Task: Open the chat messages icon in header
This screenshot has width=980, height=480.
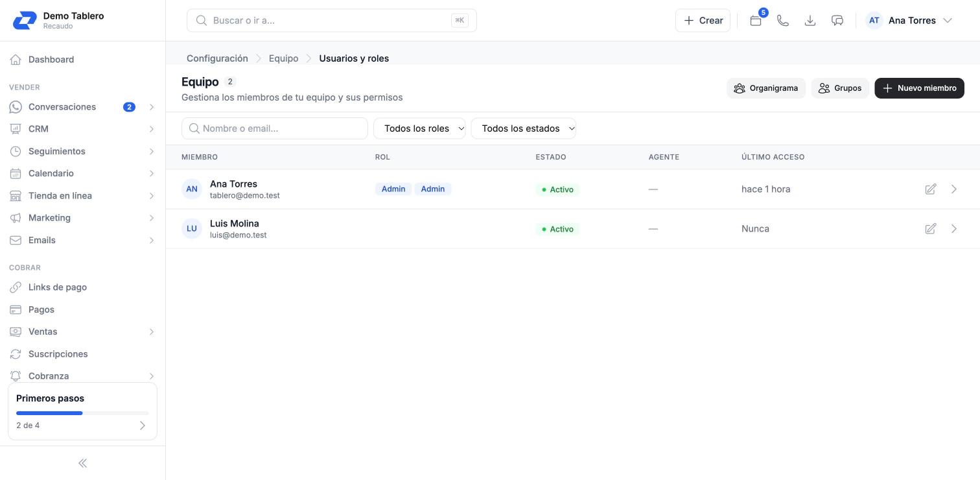Action: (837, 20)
